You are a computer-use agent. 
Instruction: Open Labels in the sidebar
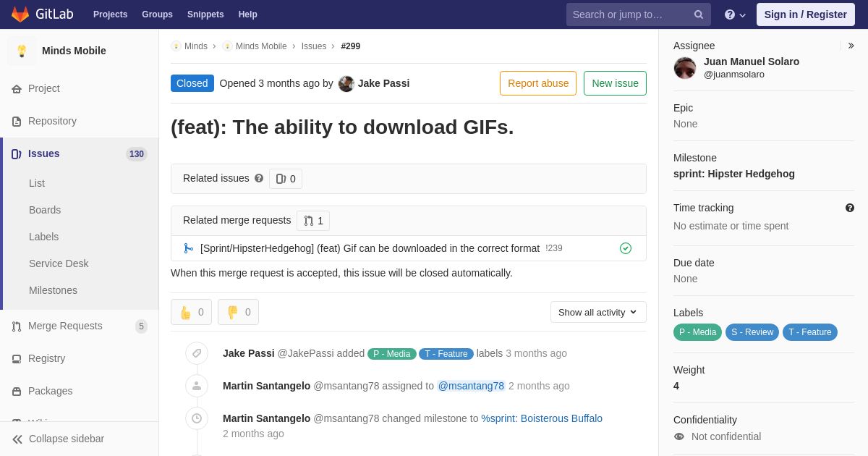tap(44, 237)
